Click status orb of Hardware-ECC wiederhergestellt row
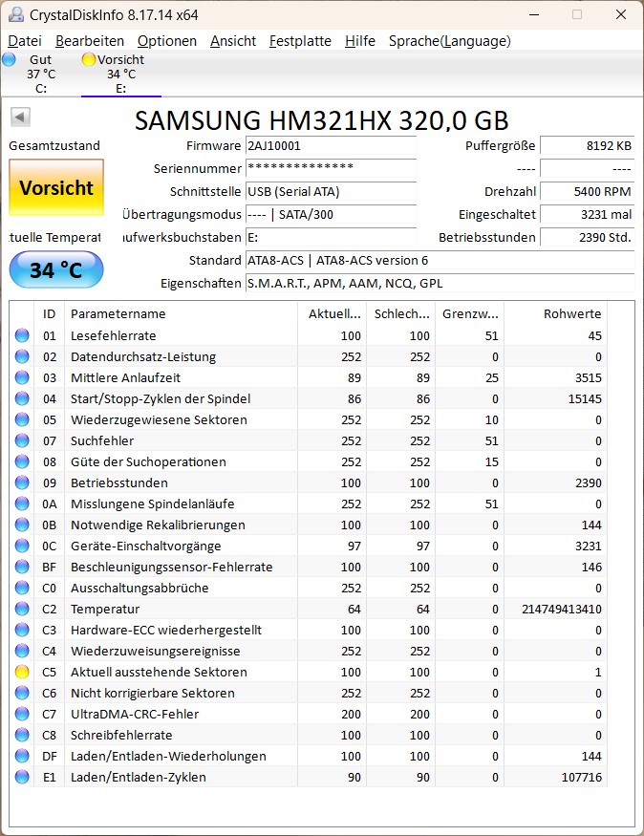644x836 pixels. pos(22,631)
